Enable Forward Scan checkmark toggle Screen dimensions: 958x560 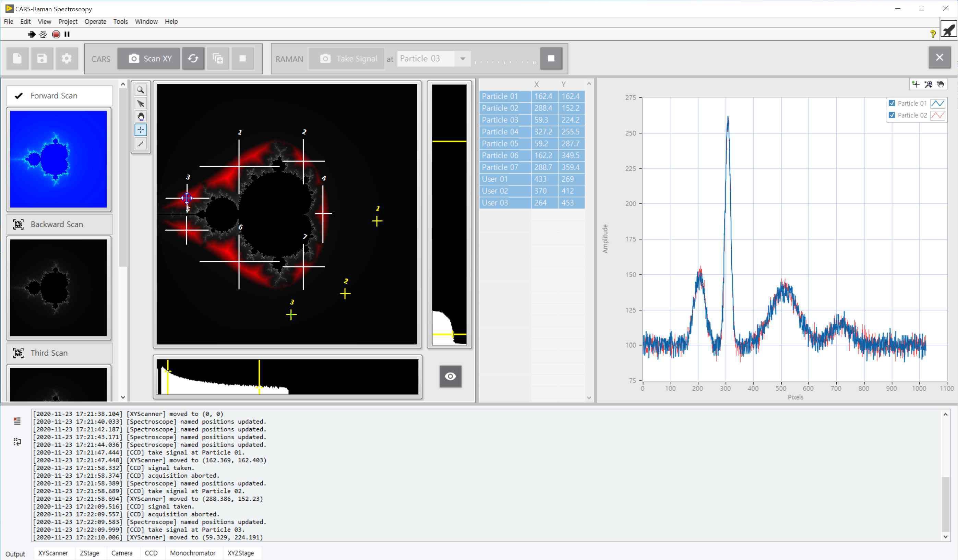[19, 95]
